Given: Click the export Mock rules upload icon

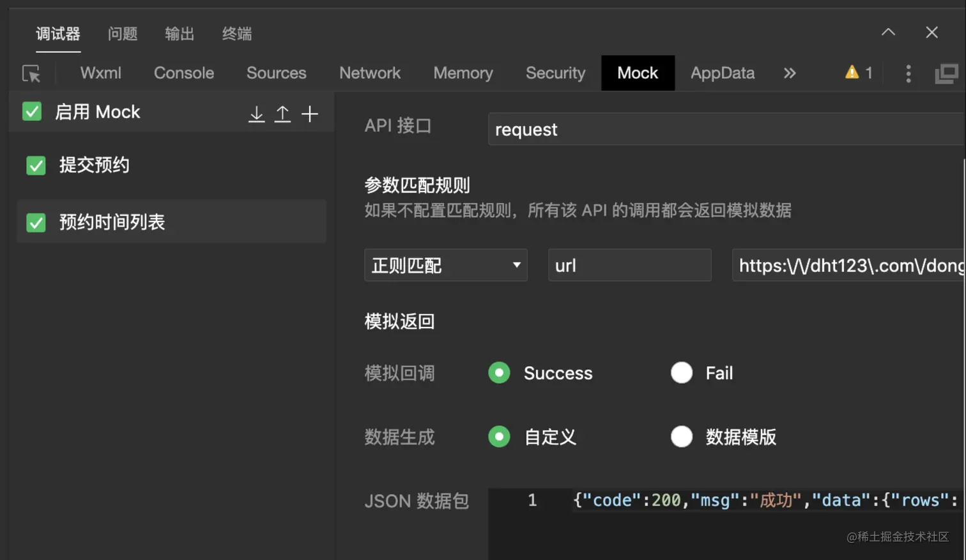Looking at the screenshot, I should [282, 114].
